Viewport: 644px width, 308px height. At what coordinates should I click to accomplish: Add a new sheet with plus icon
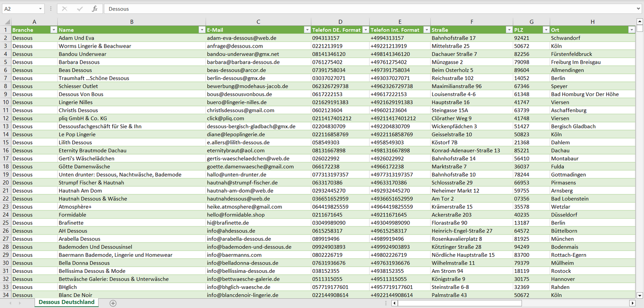coord(113,303)
